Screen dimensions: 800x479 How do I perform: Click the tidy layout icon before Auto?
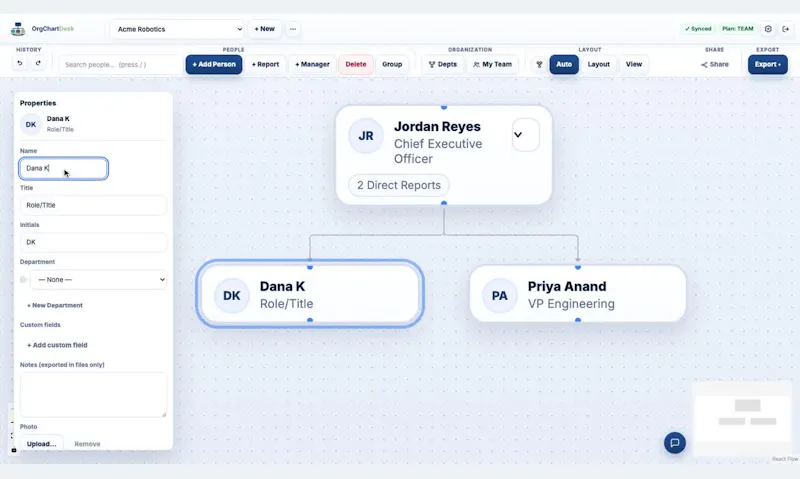[x=539, y=64]
